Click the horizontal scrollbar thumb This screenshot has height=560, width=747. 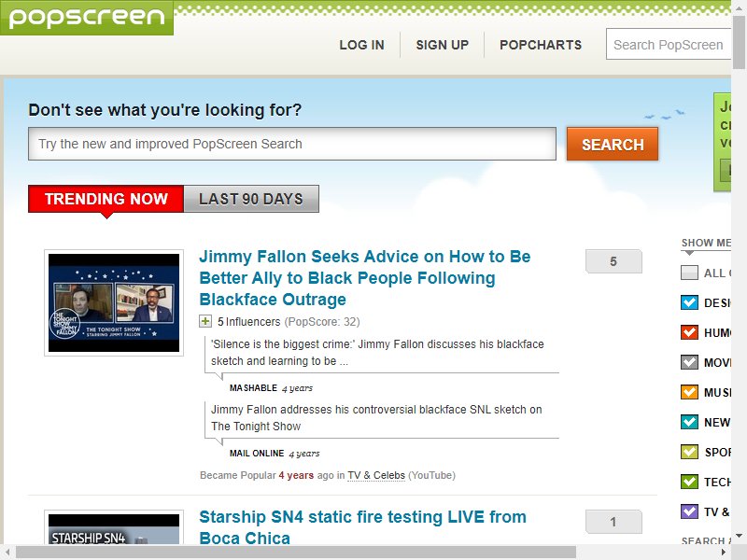[296, 553]
